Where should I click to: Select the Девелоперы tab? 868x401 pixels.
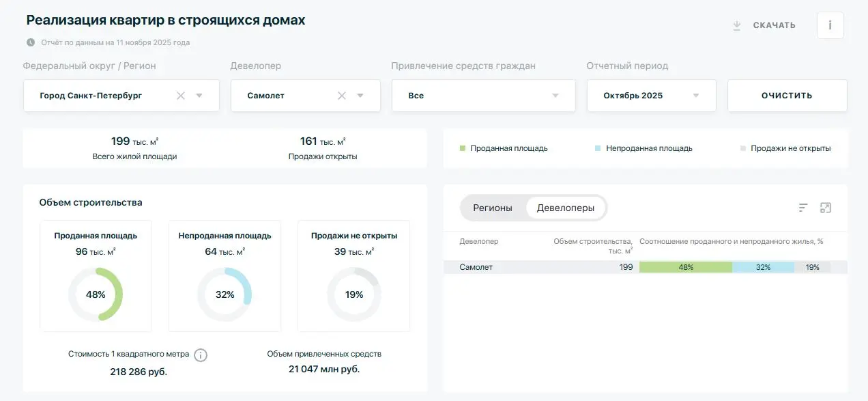point(565,208)
